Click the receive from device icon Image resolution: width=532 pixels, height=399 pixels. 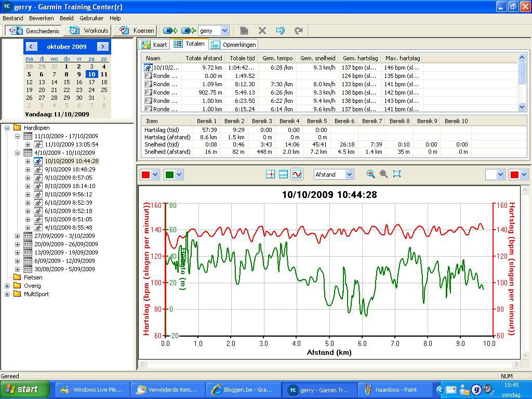pos(189,31)
